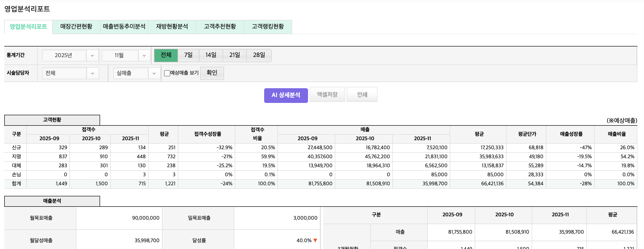644x249 pixels.
Task: Set period to 28일
Action: [259, 55]
